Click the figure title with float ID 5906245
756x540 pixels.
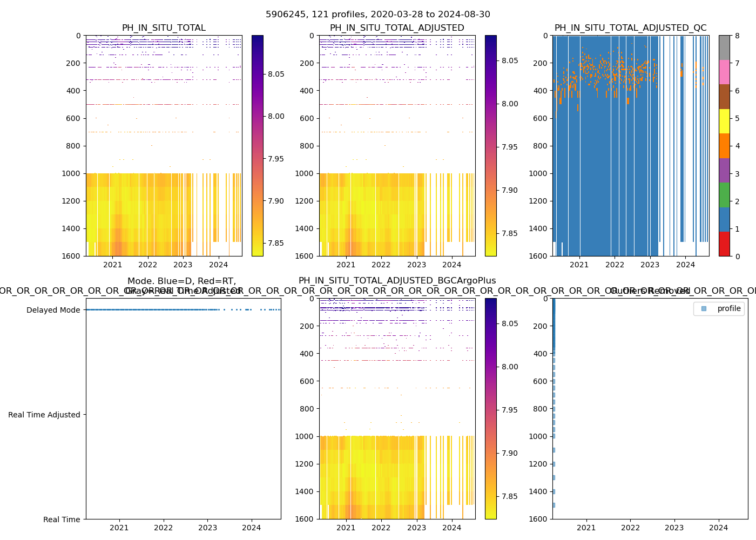coord(378,15)
